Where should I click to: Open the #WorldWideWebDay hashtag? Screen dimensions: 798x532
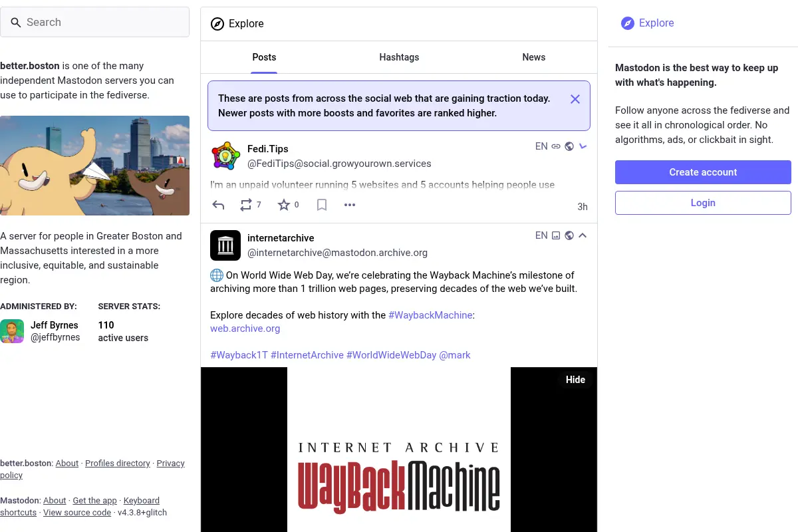point(391,355)
